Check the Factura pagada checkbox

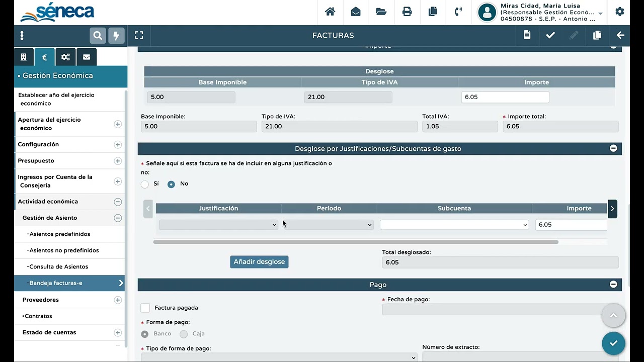point(145,308)
